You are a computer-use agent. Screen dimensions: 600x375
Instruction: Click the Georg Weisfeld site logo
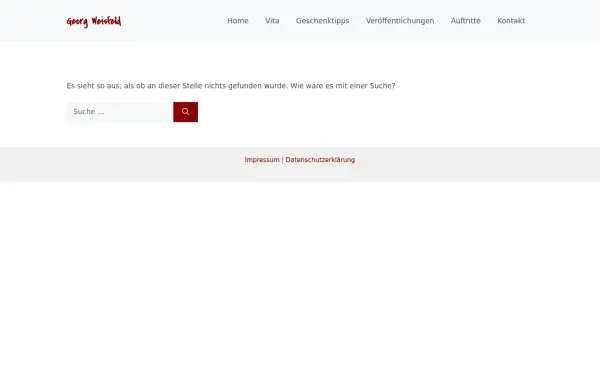tap(94, 21)
